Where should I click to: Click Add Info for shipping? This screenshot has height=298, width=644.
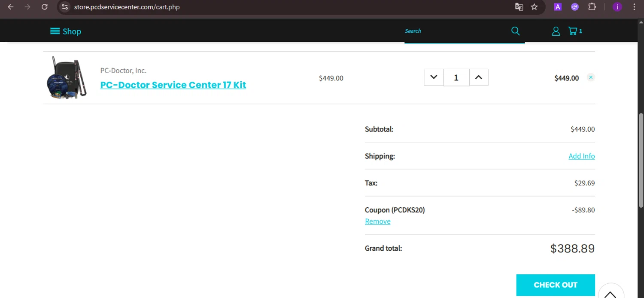point(582,156)
